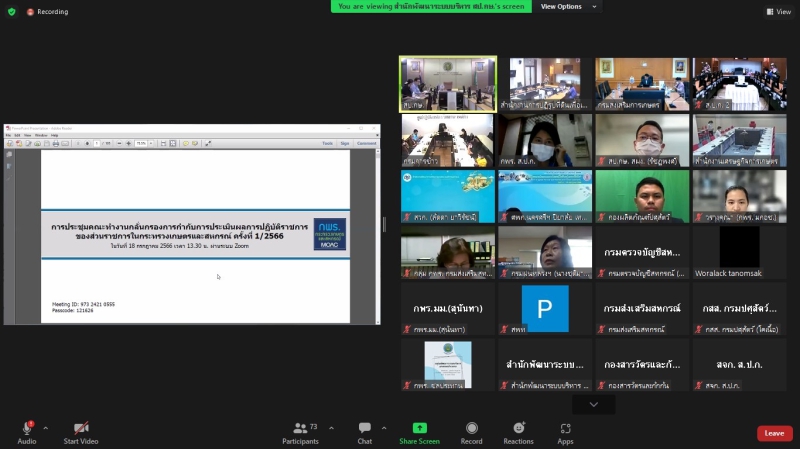Expand the chevron beside the Chat button
This screenshot has height=449, width=800.
(x=387, y=427)
